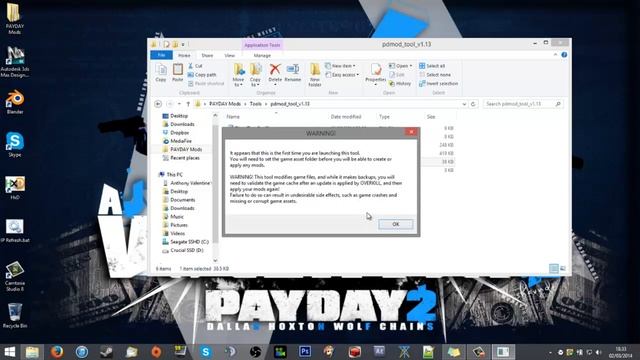The width and height of the screenshot is (640, 360).
Task: Open Steam from the taskbar
Action: (x=107, y=352)
